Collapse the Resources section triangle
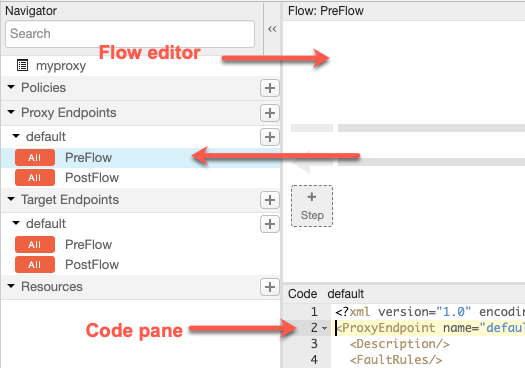Screen dimensions: 525x368 click(x=11, y=286)
